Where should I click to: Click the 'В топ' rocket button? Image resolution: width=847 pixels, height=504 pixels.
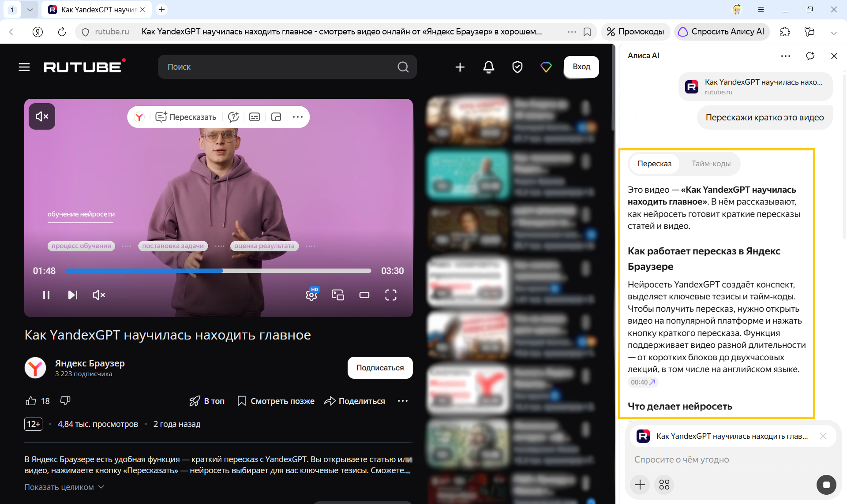click(207, 401)
